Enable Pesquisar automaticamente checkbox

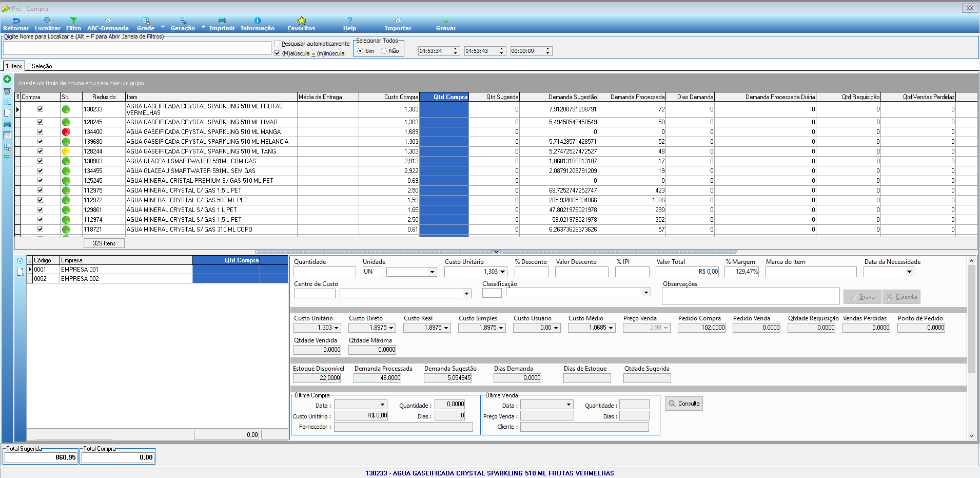tap(278, 44)
